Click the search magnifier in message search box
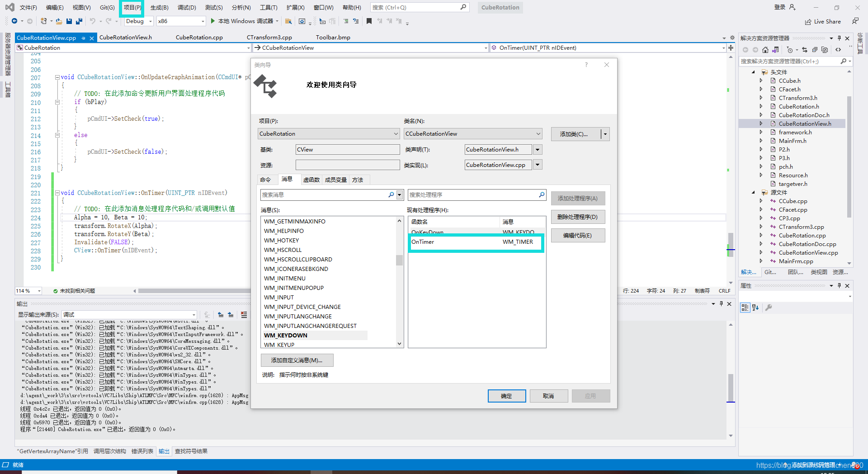 click(391, 195)
